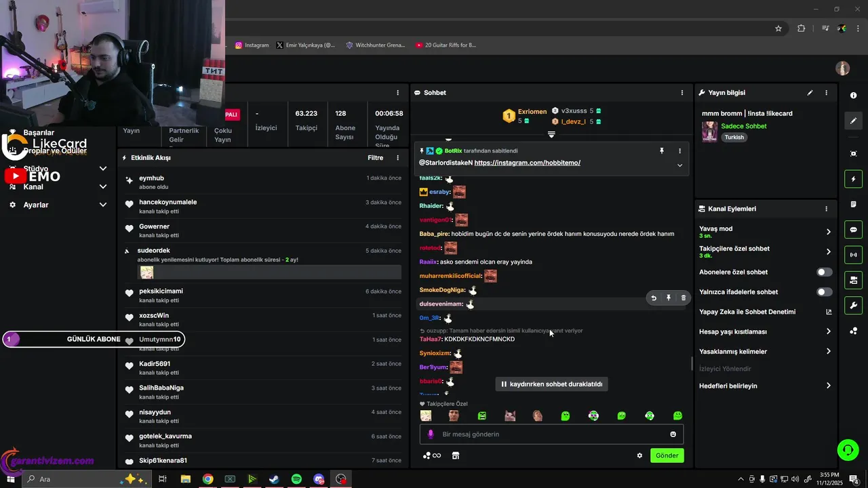
Task: Bookmark this page with the star icon
Action: (778, 28)
